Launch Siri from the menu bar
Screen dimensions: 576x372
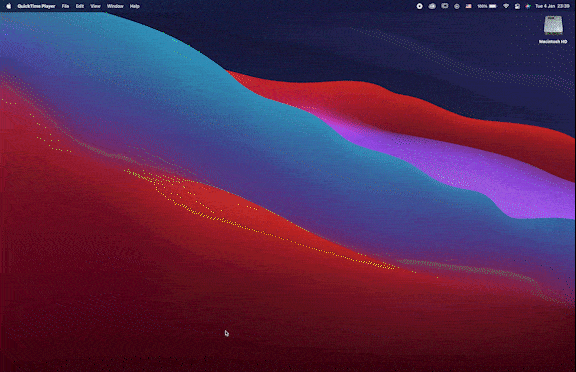coord(528,6)
